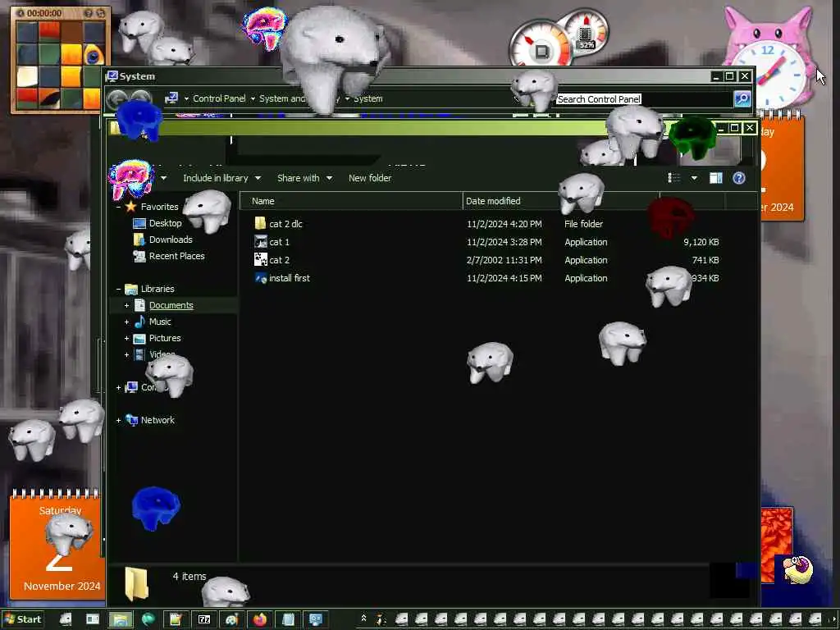
Task: Select Network in the navigation pane
Action: (157, 420)
